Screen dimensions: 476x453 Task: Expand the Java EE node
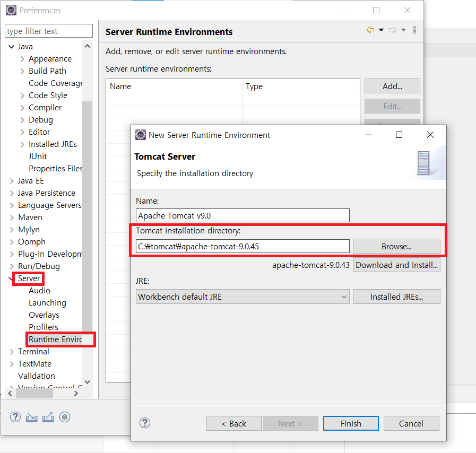pyautogui.click(x=12, y=181)
